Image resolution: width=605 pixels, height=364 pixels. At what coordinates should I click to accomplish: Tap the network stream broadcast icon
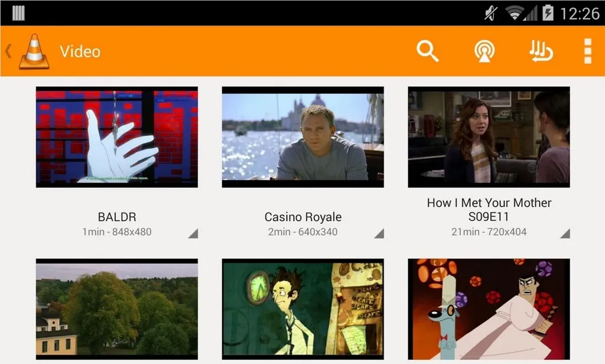tap(484, 51)
